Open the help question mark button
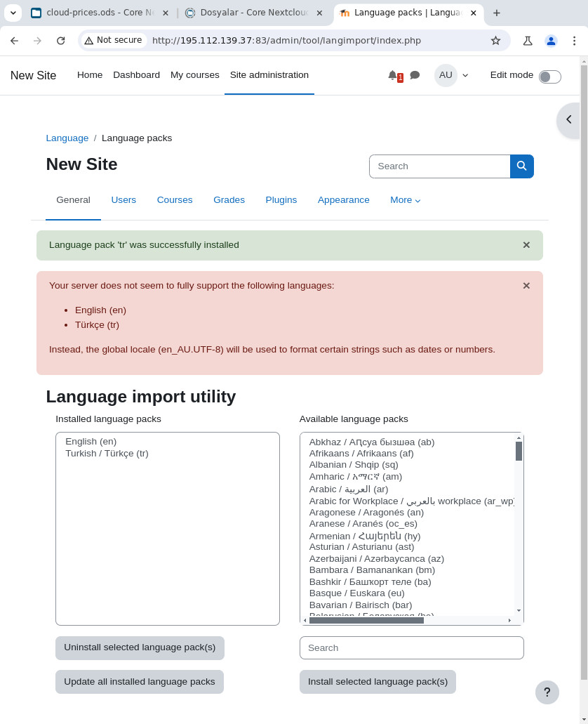 coord(547,692)
